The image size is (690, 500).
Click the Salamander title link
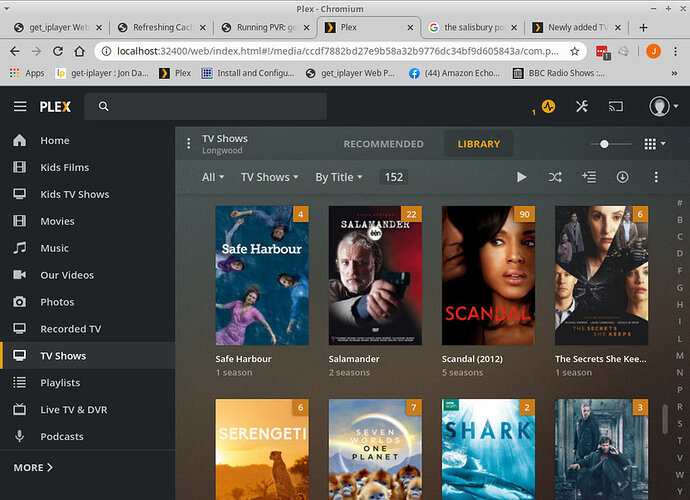tap(354, 359)
